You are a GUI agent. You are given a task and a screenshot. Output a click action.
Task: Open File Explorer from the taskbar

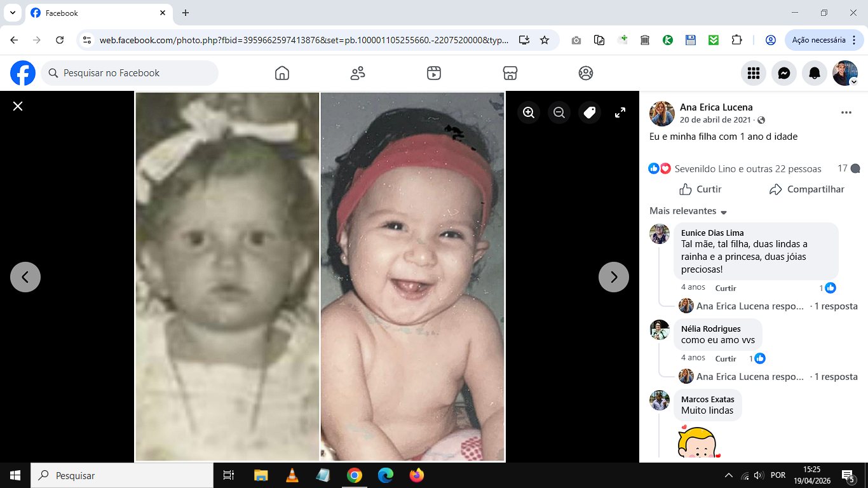point(261,475)
